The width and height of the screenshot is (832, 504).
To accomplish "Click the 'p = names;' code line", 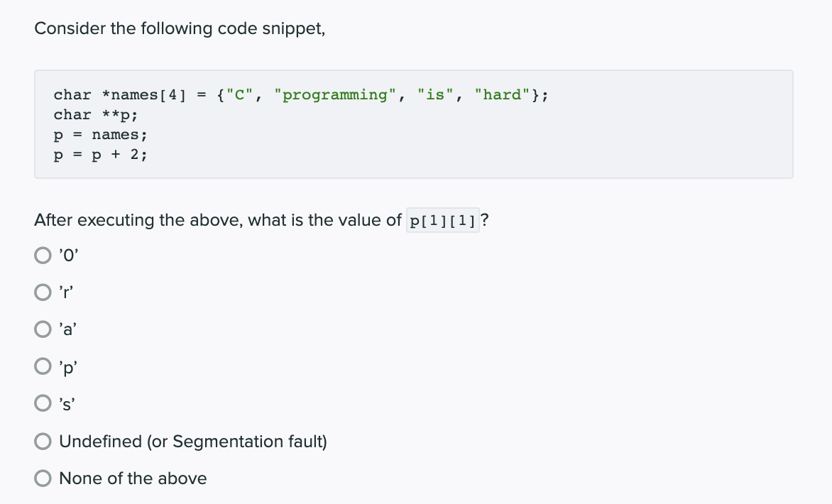I will [100, 136].
